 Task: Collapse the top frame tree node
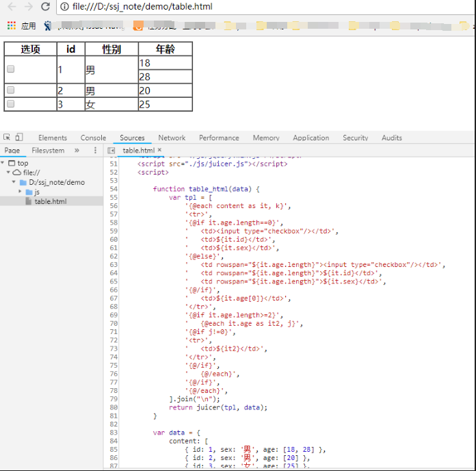tap(3, 163)
